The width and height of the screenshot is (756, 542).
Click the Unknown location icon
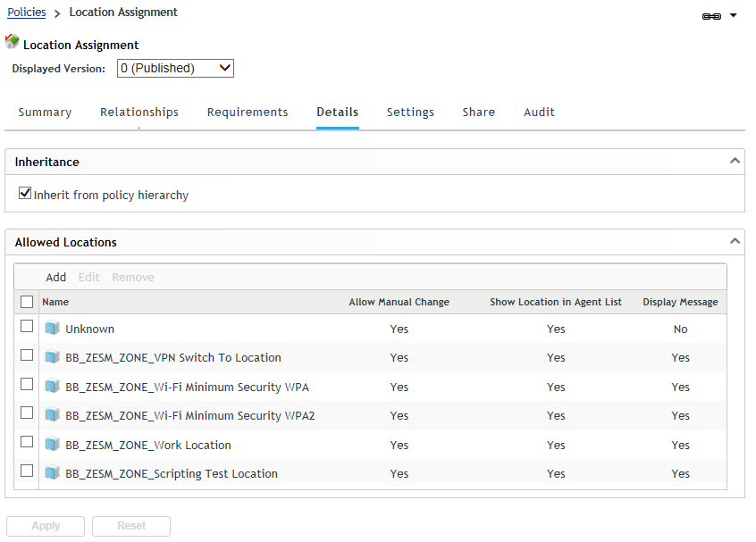pos(53,329)
